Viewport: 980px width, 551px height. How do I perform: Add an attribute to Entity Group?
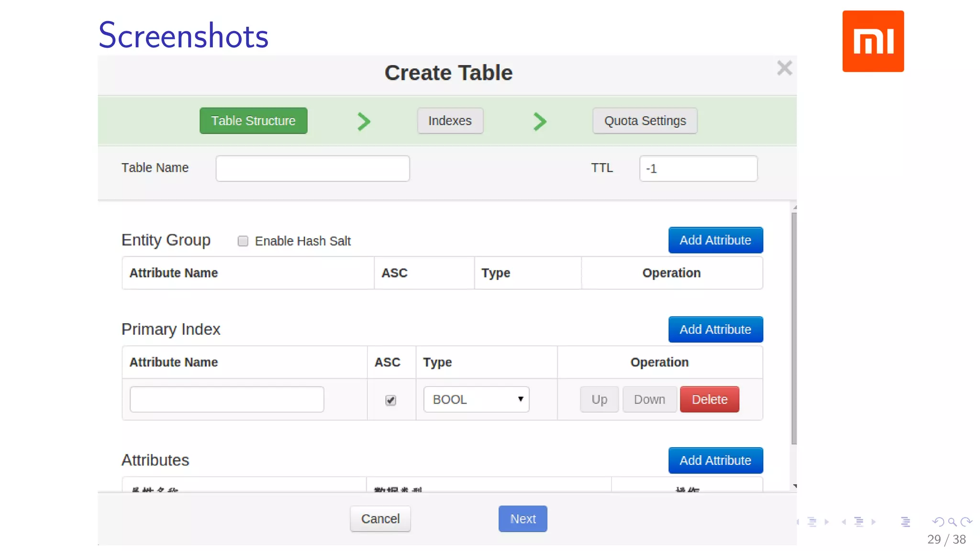[x=715, y=240]
